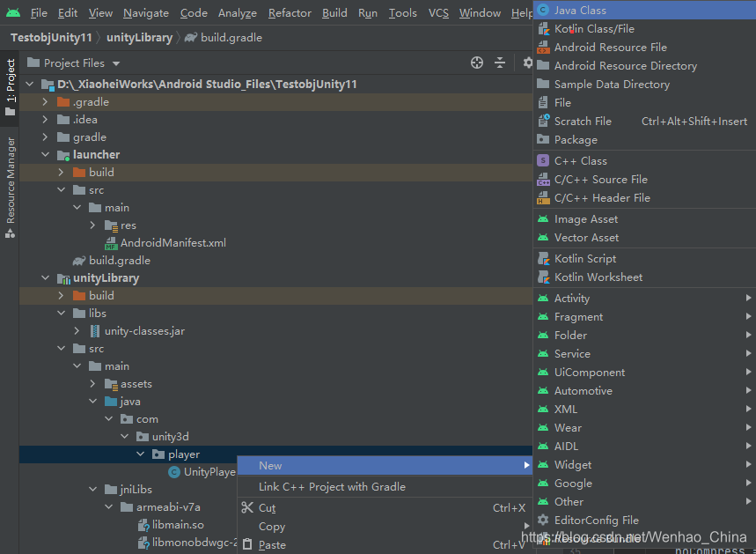The width and height of the screenshot is (756, 554).
Task: Choose C/C++ Source File option
Action: (x=644, y=180)
